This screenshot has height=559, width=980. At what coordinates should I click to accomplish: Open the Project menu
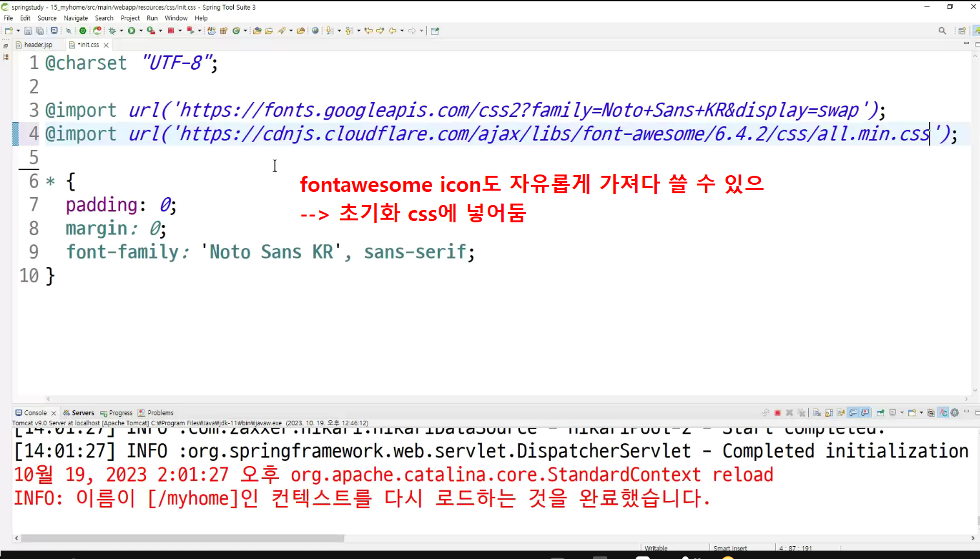click(x=130, y=18)
